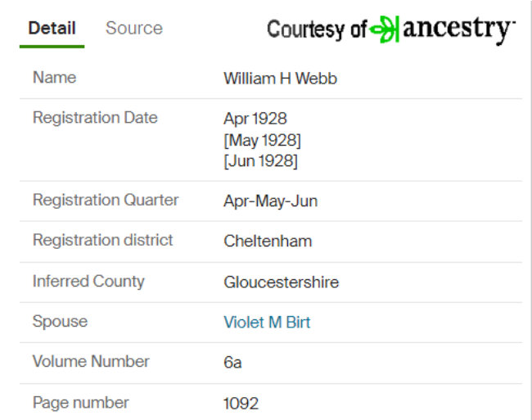Click the page number 1092
532x420 pixels.
tap(241, 404)
